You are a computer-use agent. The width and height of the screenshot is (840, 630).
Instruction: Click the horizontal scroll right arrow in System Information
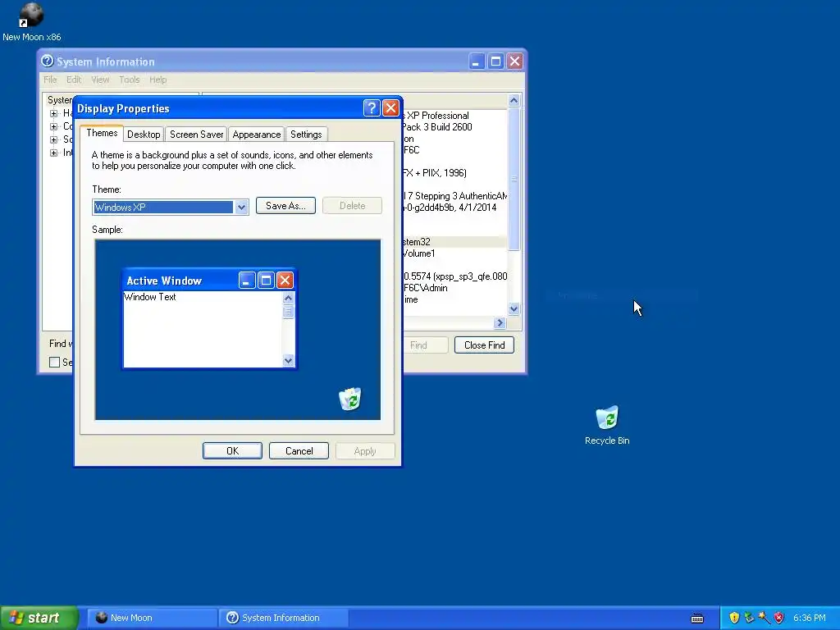(500, 322)
